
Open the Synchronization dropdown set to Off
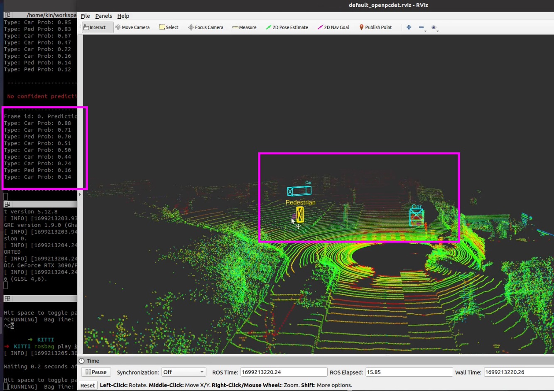[x=184, y=372]
